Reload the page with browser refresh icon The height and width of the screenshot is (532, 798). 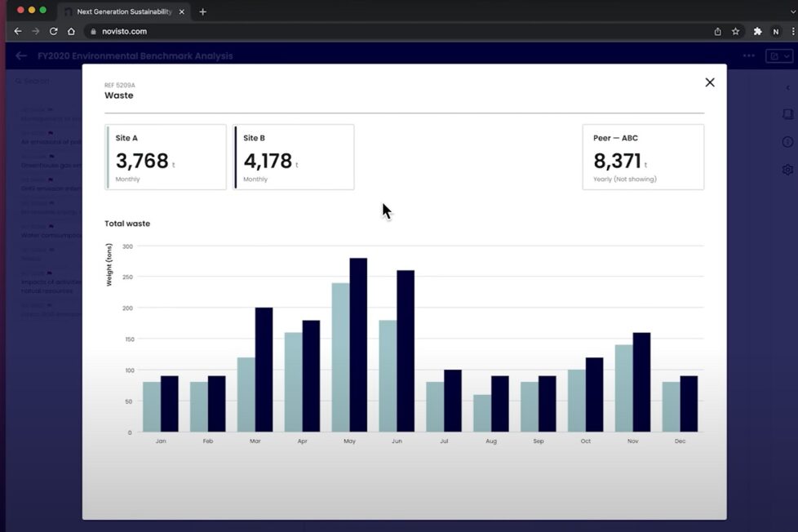click(x=54, y=31)
